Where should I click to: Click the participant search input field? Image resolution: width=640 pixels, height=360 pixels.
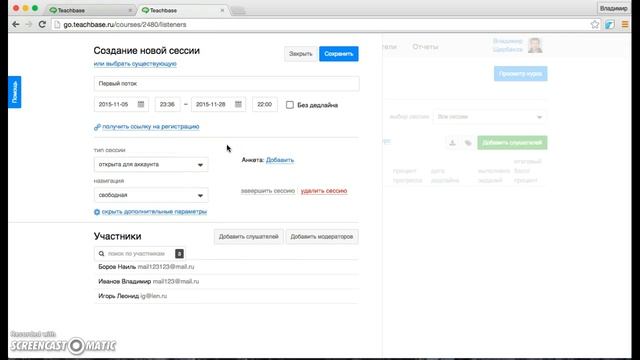[140, 254]
